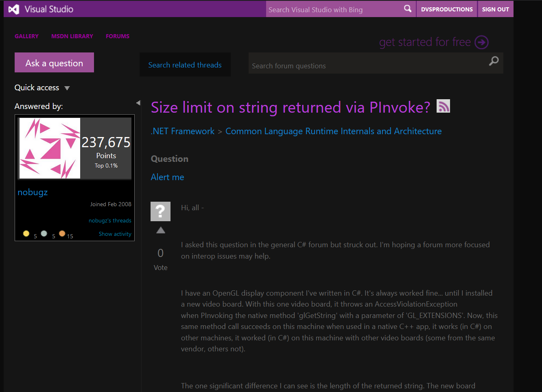The width and height of the screenshot is (542, 392).
Task: Open nobugz's pink avatar image
Action: pos(50,148)
